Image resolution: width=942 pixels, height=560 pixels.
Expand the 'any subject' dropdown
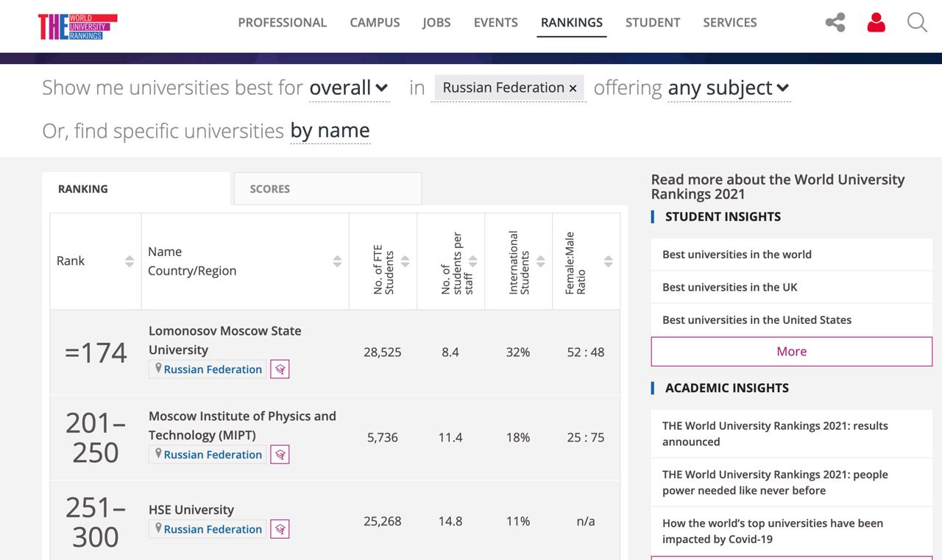click(x=729, y=88)
